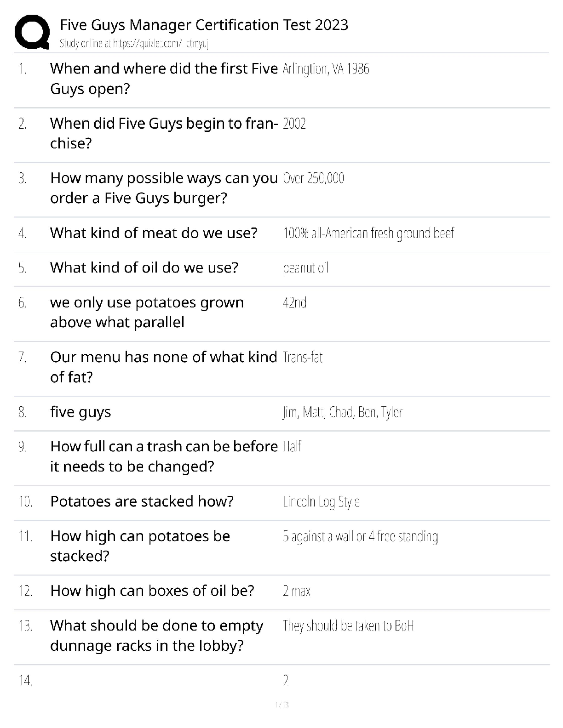Screen dimensions: 563x728
Task: Click the page number indicator 1/3
Action: 281,705
